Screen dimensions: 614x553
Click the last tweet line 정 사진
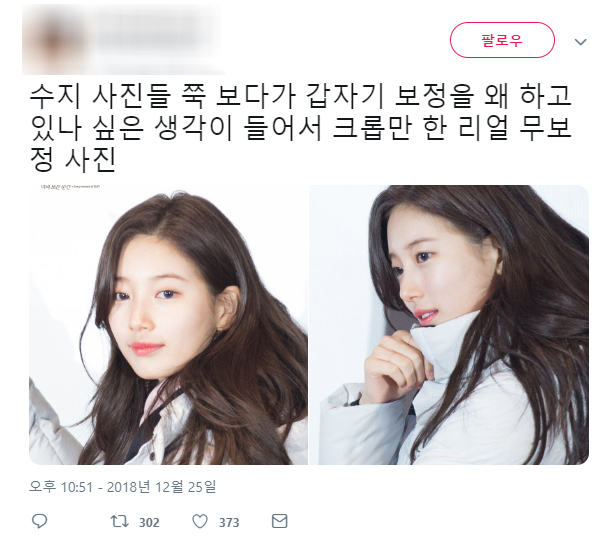[73, 160]
